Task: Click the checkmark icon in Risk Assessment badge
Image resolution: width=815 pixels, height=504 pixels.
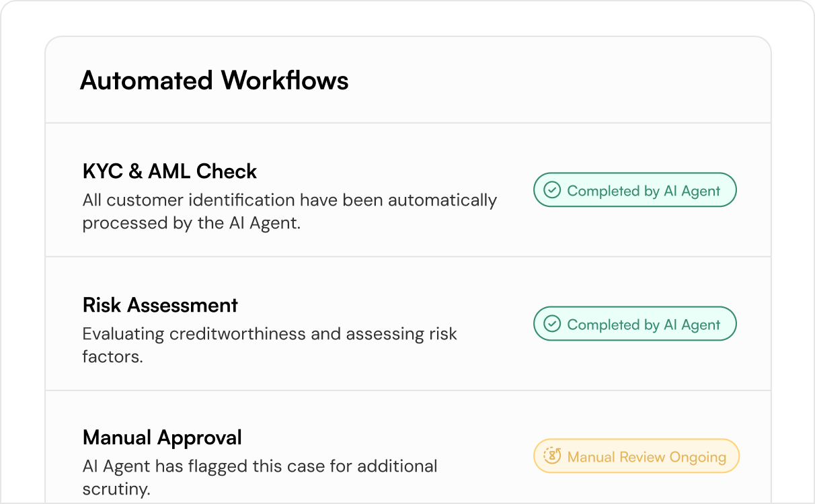Action: 552,324
